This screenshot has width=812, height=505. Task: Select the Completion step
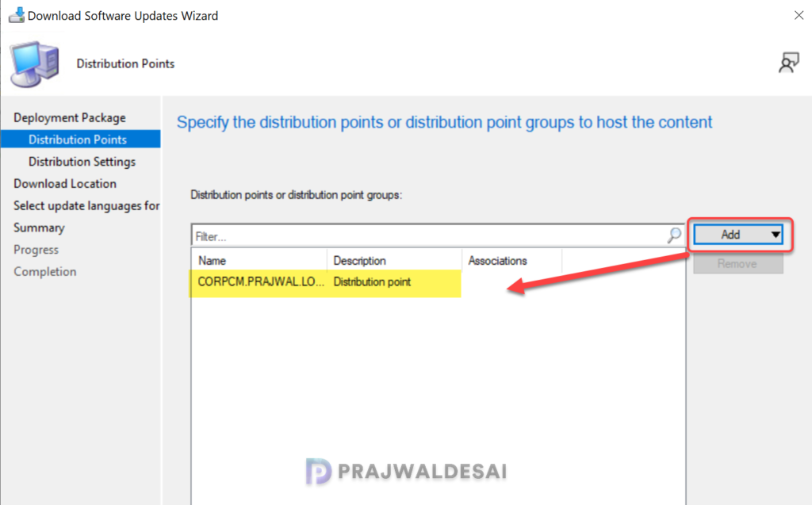pos(44,271)
